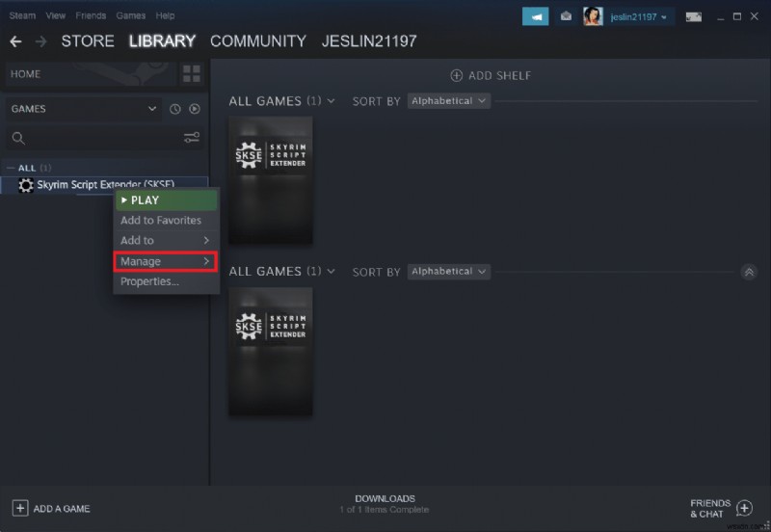Click the profile avatar picture
Viewport: 771px width, 532px height.
[x=593, y=16]
